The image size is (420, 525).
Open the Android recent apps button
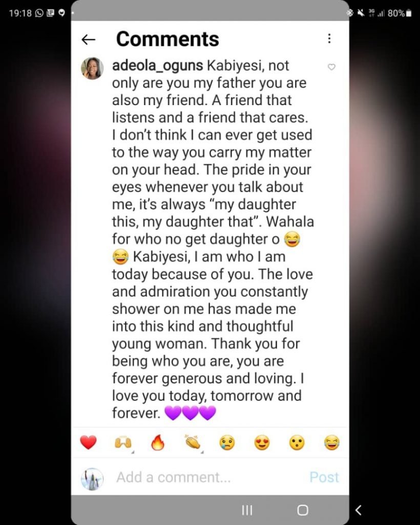[247, 510]
